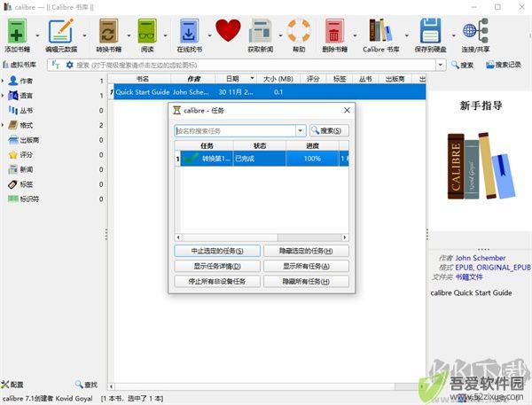This screenshot has height=405, width=532.
Task: Open Add books dropdown arrow
Action: tap(37, 35)
